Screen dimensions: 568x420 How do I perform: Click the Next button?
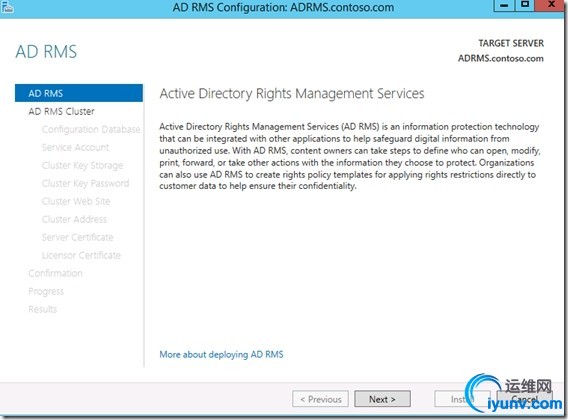click(382, 399)
